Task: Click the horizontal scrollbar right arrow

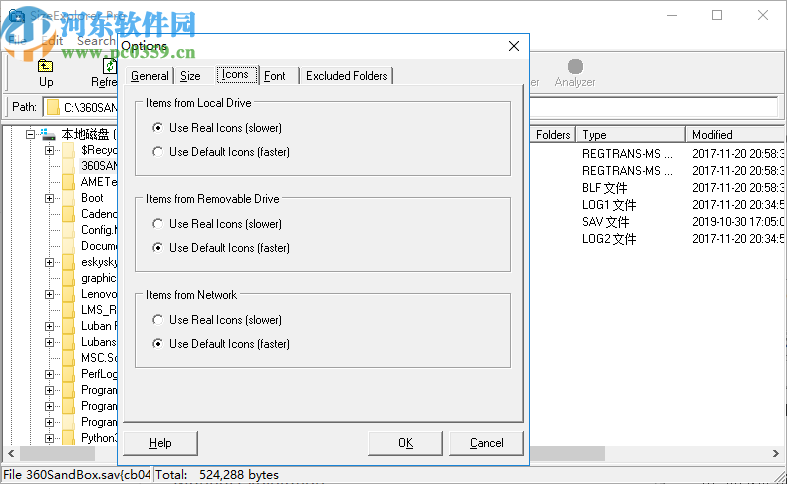Action: click(x=776, y=453)
